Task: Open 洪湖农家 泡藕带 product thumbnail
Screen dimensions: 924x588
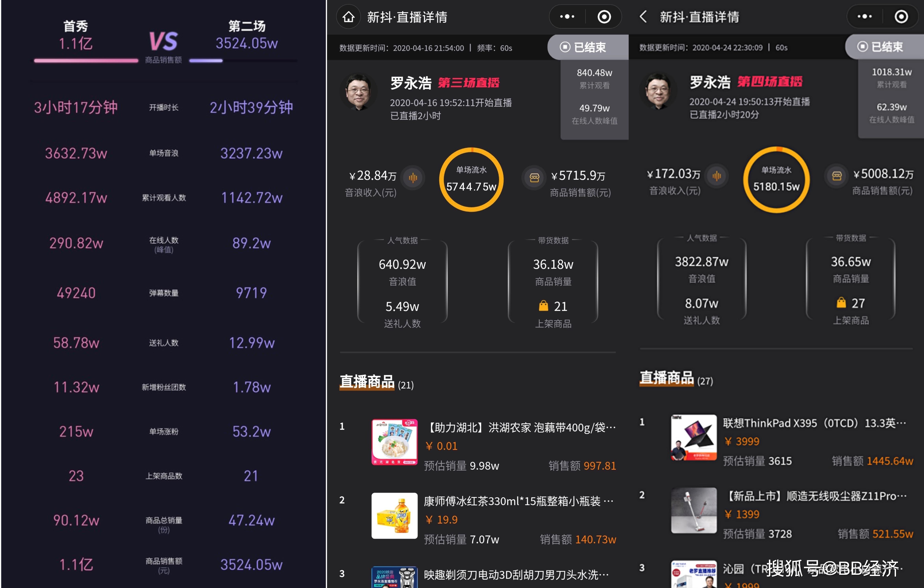Action: coord(394,442)
